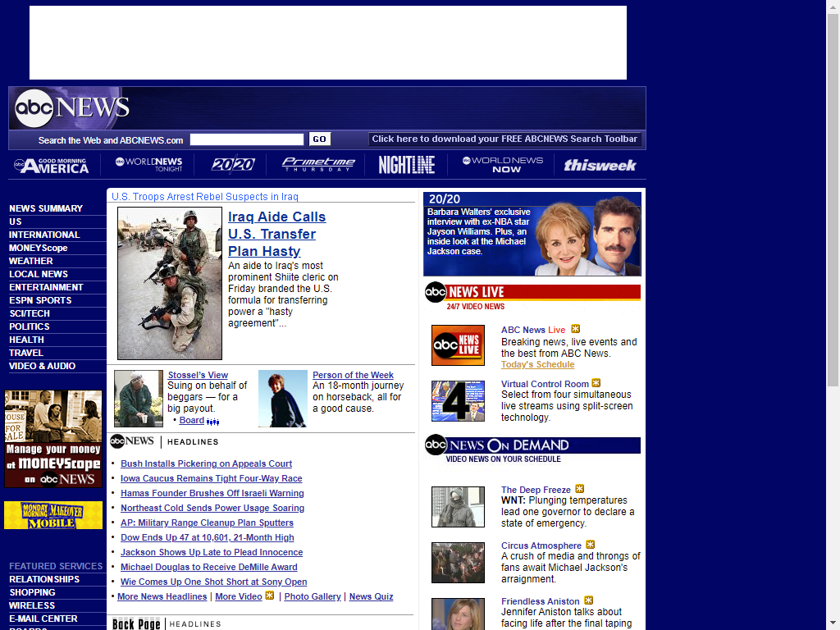Open the 20/20 show logo in the show bar
The image size is (840, 630).
coord(232,164)
